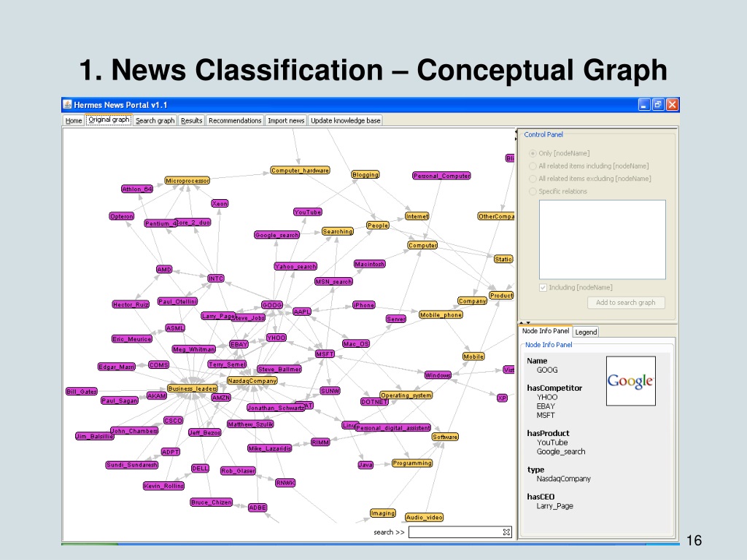Click Larry_Page under hasCEO

point(554,506)
